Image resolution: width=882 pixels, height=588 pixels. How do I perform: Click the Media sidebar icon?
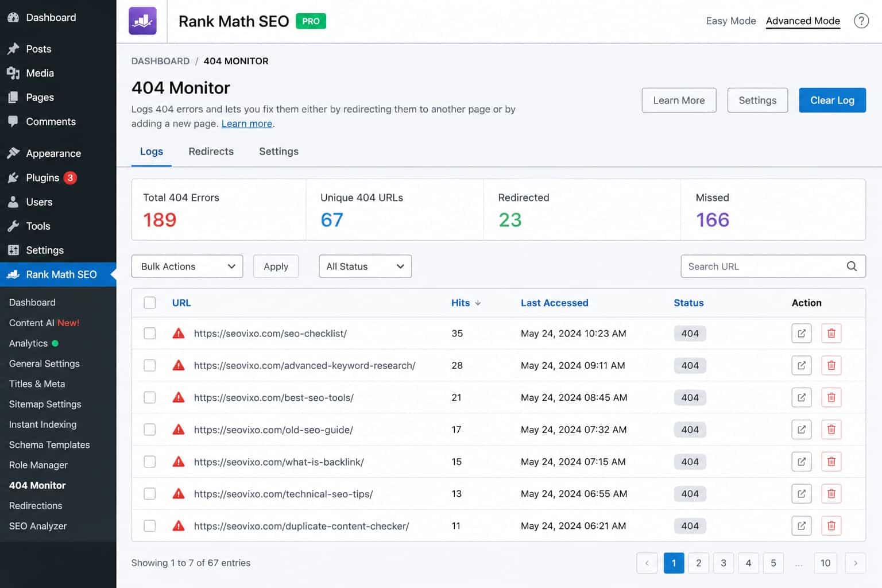[13, 73]
